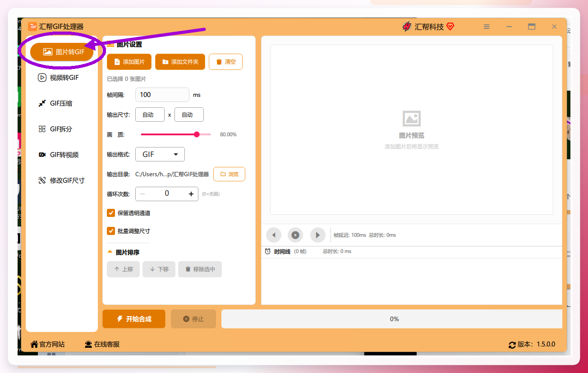588x373 pixels.
Task: Click the output width field 自动
Action: 150,115
